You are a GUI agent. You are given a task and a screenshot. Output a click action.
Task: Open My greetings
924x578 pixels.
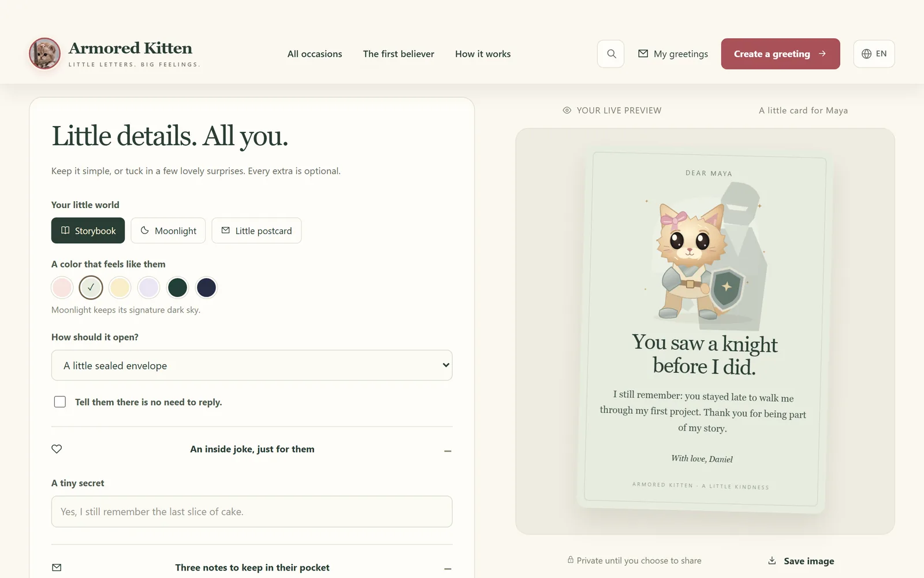pos(673,54)
